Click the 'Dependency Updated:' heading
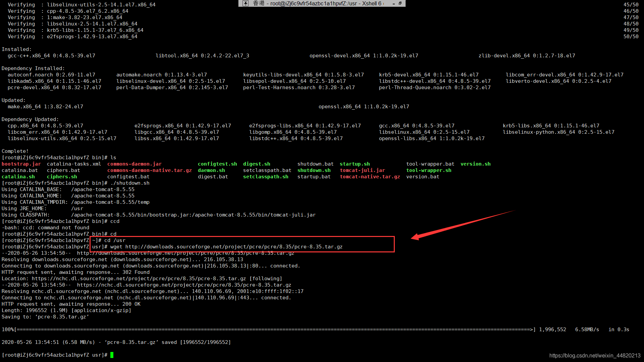This screenshot has height=362, width=644. click(30, 119)
